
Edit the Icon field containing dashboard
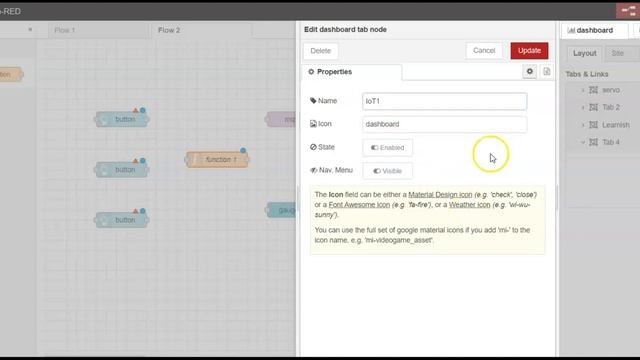(444, 124)
